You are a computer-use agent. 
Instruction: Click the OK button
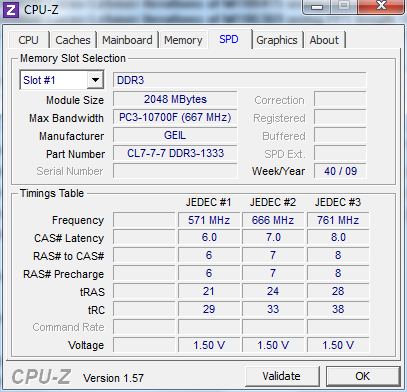click(x=363, y=376)
